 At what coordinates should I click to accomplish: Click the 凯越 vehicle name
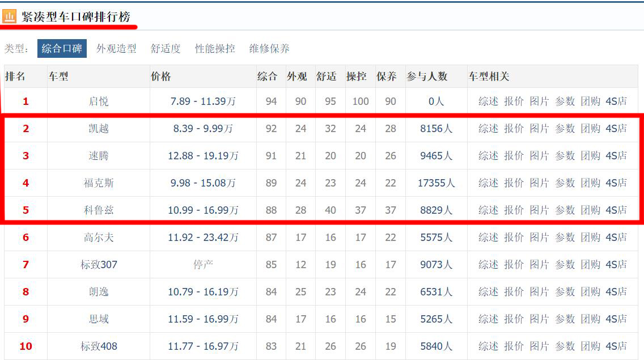tap(99, 129)
